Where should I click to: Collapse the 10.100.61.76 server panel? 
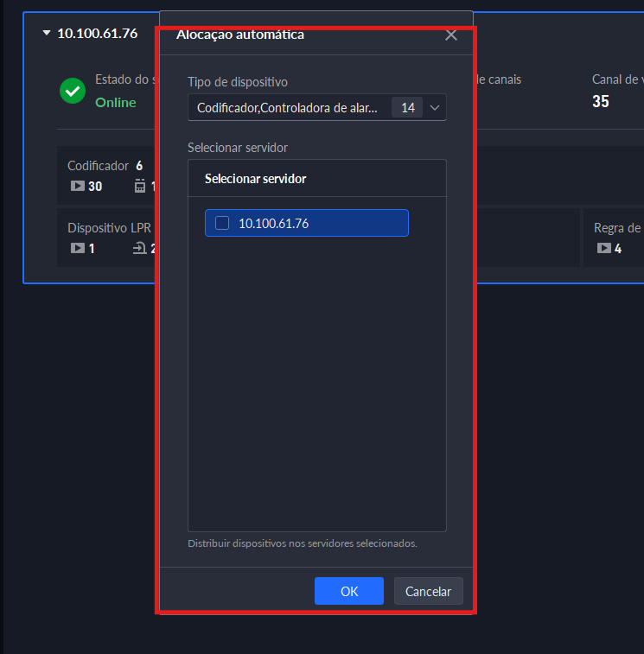tap(47, 34)
